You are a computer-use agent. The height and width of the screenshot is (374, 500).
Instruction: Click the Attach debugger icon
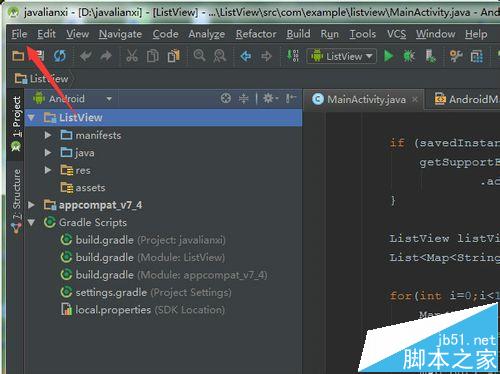[430, 56]
